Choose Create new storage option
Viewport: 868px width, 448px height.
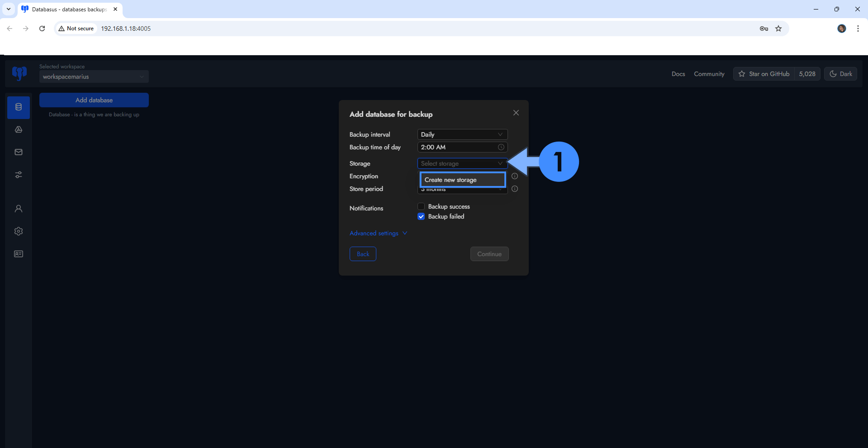coord(462,180)
